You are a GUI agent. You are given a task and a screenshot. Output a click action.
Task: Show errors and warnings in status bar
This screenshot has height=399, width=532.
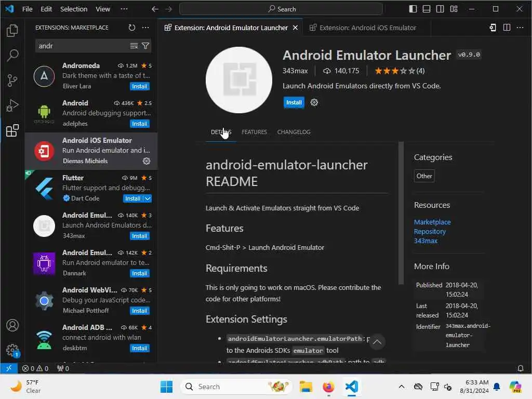(x=35, y=368)
